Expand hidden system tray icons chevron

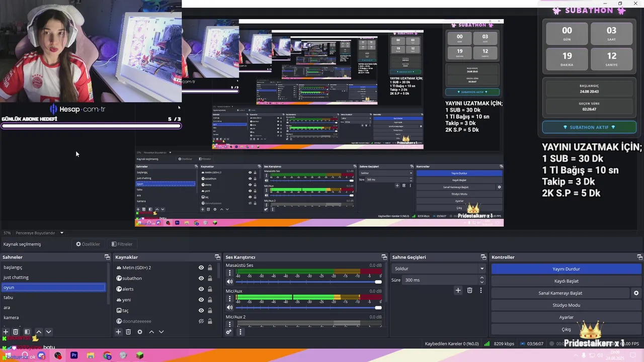point(576,355)
